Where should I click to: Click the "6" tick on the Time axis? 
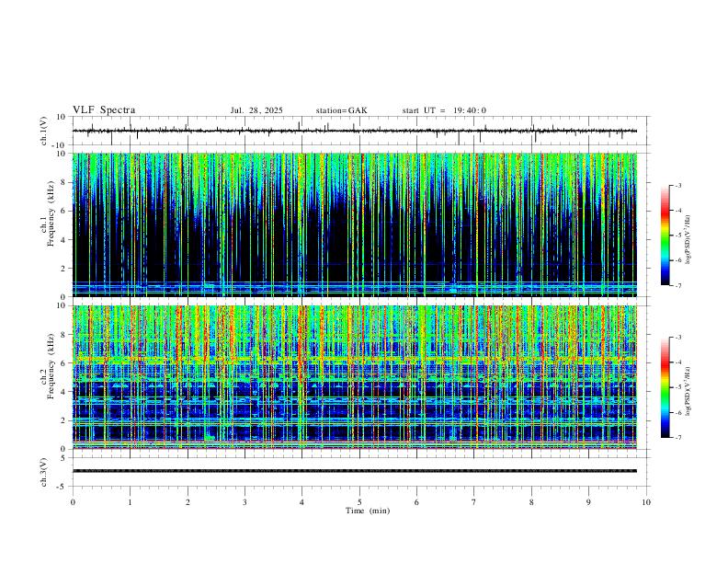point(417,502)
